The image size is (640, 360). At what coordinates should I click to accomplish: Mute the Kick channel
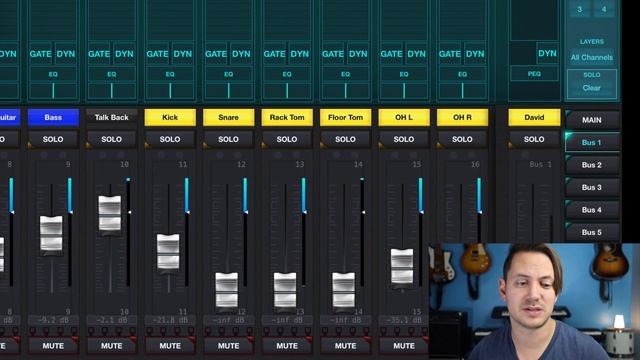(x=170, y=346)
